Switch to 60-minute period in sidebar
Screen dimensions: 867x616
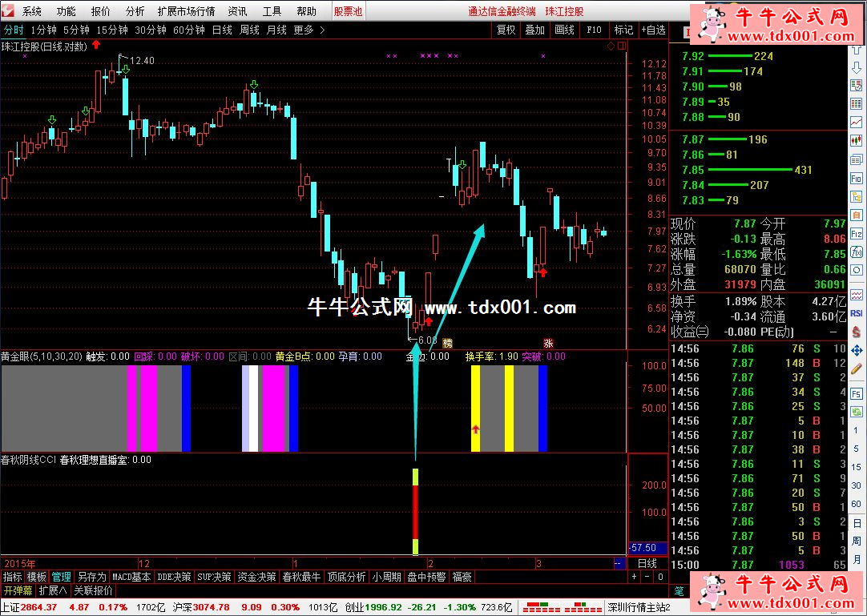pos(856,504)
